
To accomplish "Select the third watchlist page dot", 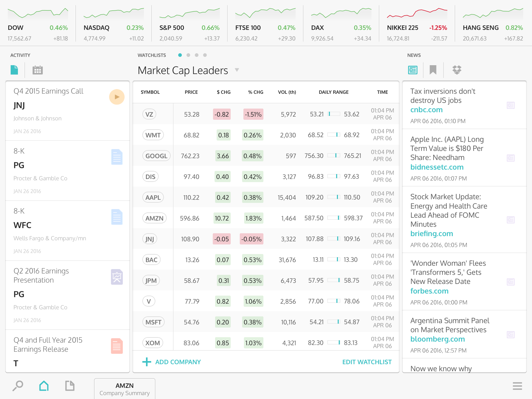I will coord(197,55).
